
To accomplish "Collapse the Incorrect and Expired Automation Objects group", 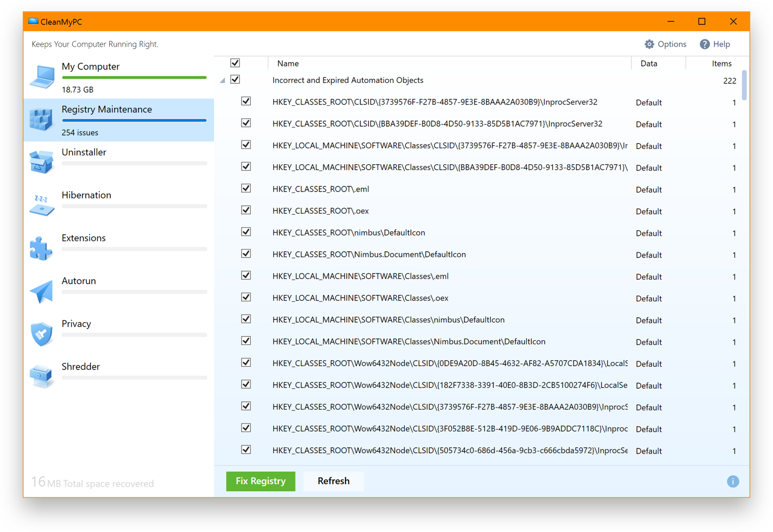I will (223, 81).
